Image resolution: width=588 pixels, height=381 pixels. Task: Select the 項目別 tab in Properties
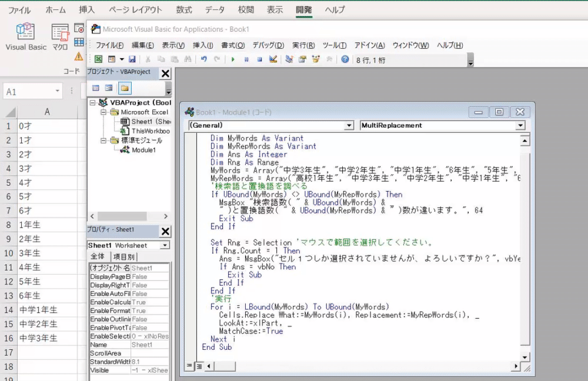click(x=123, y=256)
